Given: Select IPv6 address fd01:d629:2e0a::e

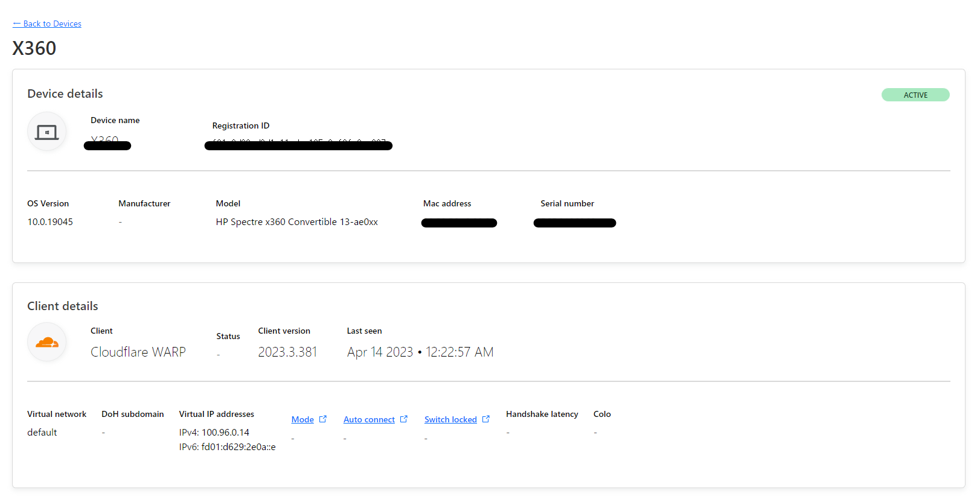Looking at the screenshot, I should [x=239, y=447].
